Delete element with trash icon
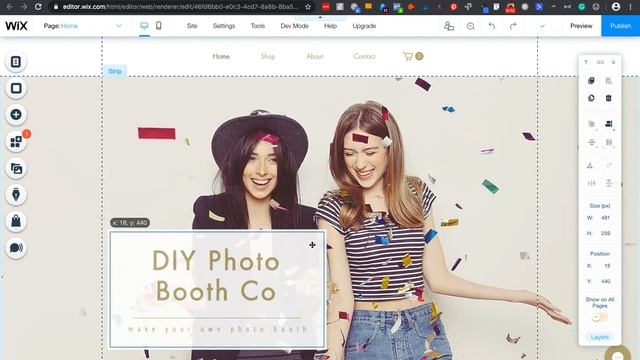The height and width of the screenshot is (360, 640). [x=609, y=98]
